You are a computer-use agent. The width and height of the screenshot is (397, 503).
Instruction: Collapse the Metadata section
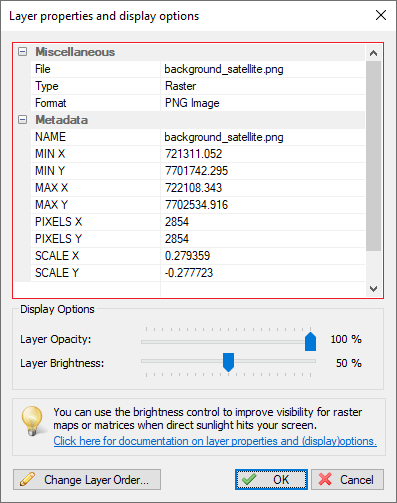[22, 120]
